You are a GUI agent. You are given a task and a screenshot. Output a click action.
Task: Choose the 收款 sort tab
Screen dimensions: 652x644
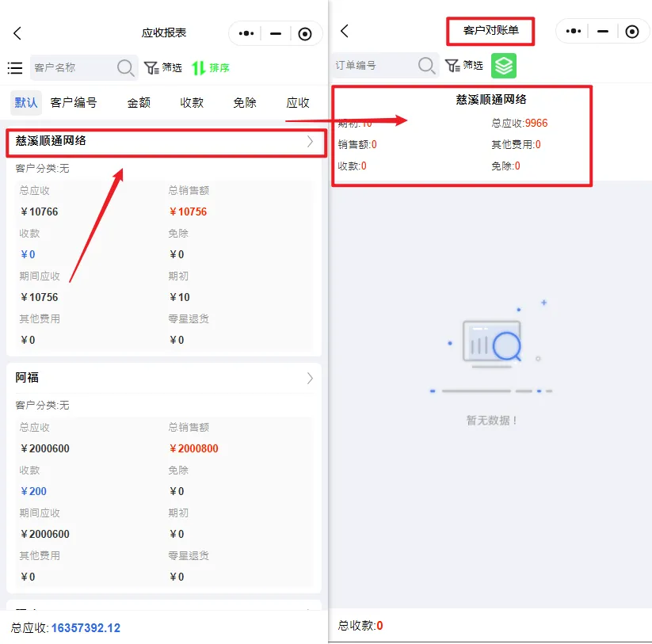tap(192, 102)
